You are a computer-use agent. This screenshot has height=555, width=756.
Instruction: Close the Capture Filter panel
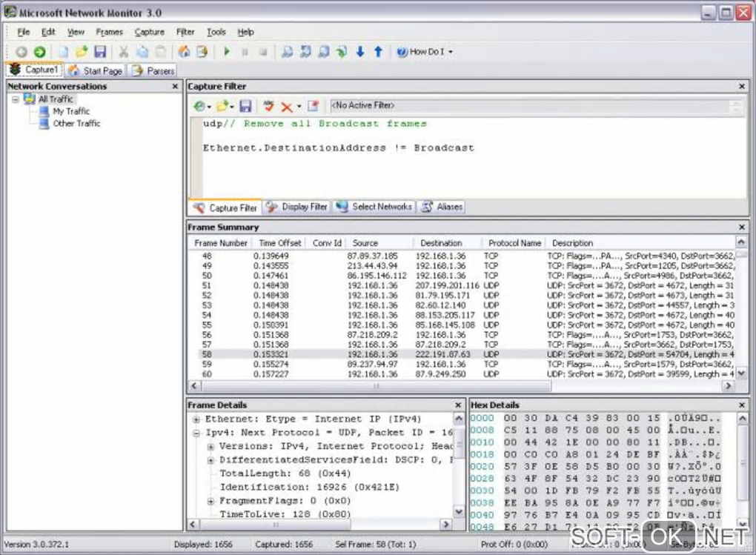(x=741, y=86)
